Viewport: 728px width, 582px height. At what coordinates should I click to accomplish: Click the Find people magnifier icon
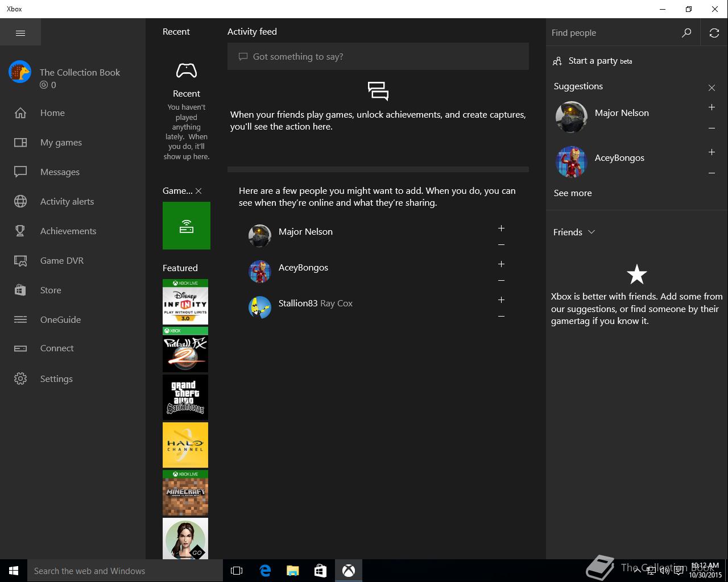(x=686, y=33)
